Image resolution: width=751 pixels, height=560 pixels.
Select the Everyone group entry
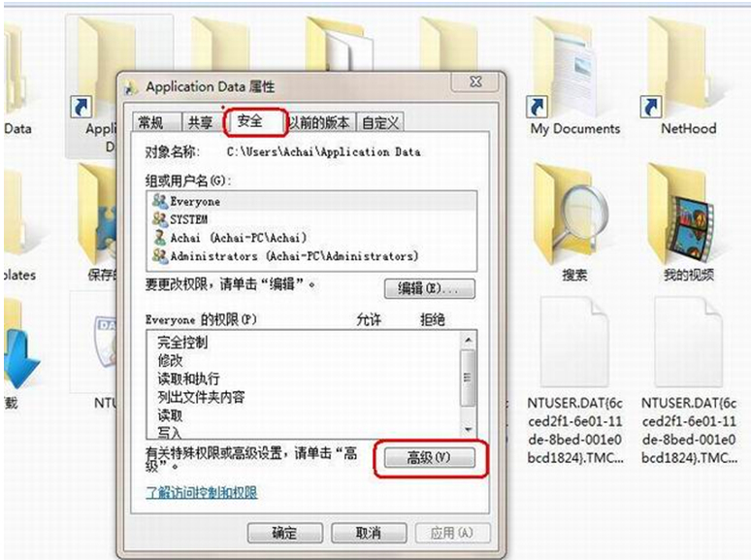pos(311,201)
